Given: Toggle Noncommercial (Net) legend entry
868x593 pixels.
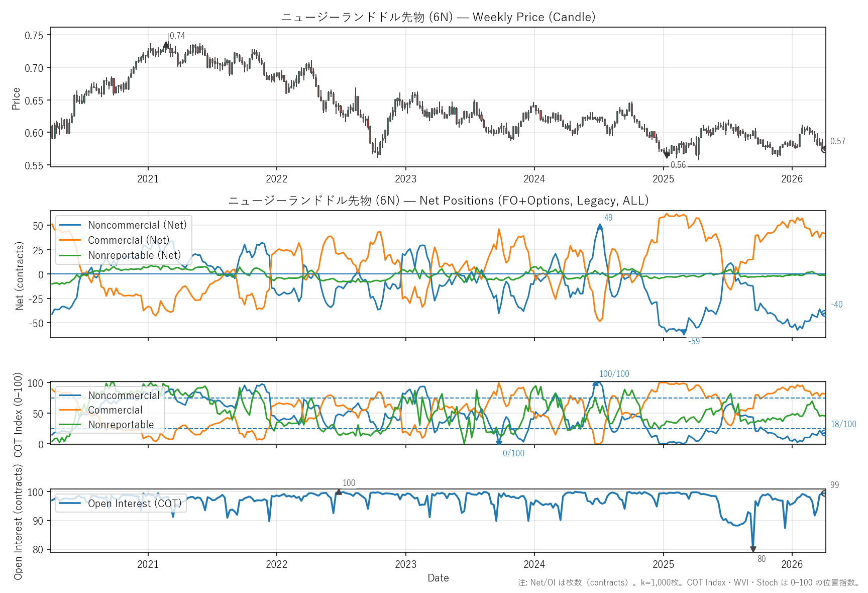Looking at the screenshot, I should [x=137, y=225].
